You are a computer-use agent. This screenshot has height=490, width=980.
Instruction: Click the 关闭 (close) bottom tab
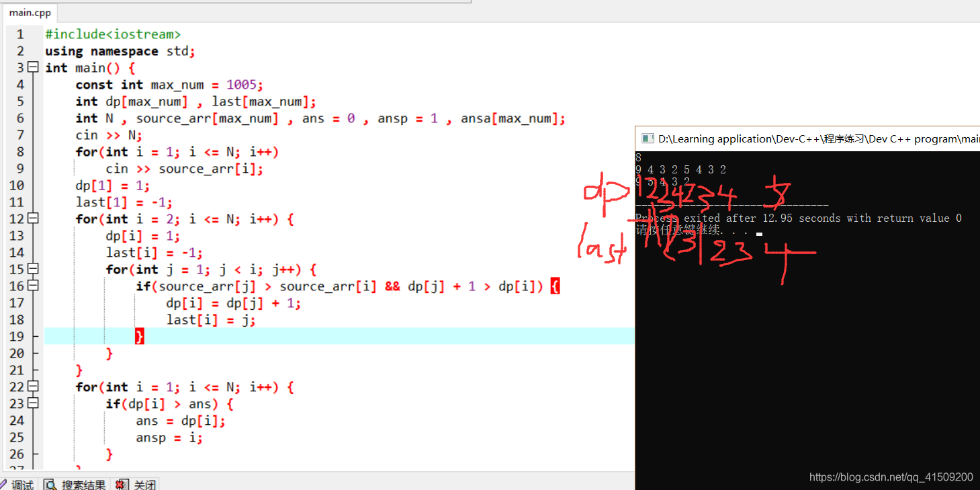(136, 485)
